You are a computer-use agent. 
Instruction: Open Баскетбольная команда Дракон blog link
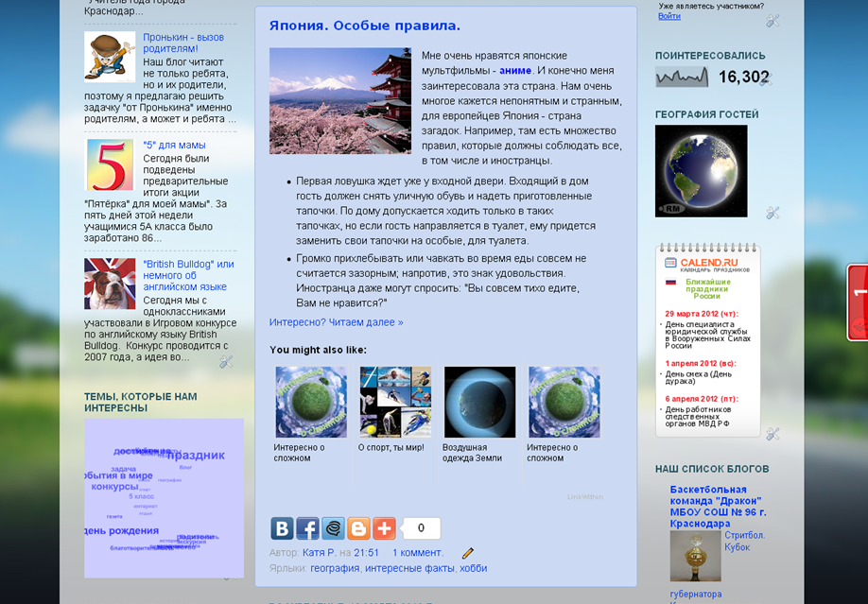click(x=718, y=507)
